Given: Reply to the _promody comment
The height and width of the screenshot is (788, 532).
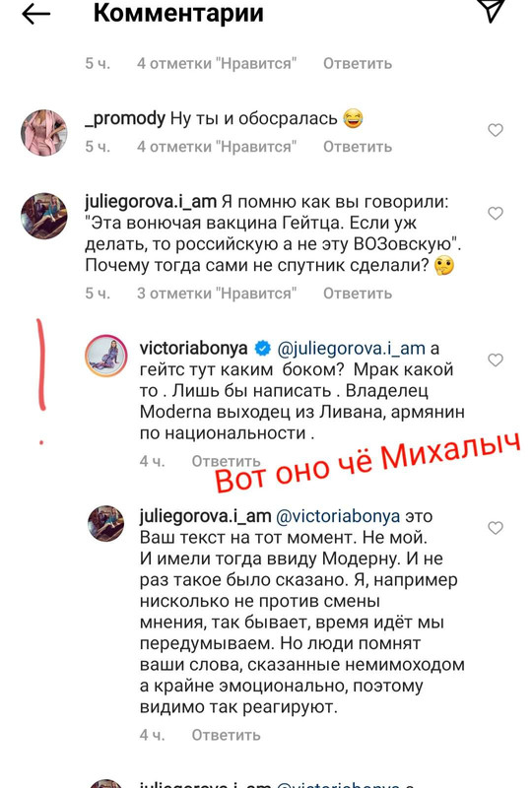Looking at the screenshot, I should (358, 147).
